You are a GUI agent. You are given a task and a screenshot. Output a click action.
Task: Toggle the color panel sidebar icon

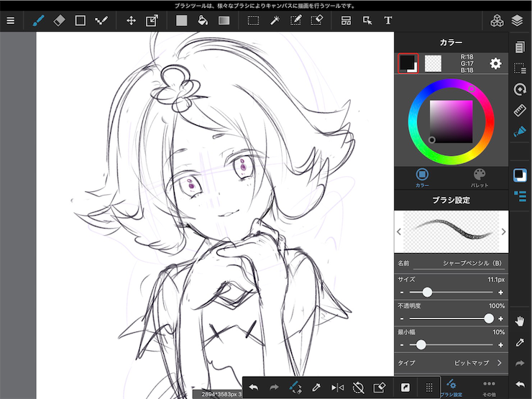(520, 175)
